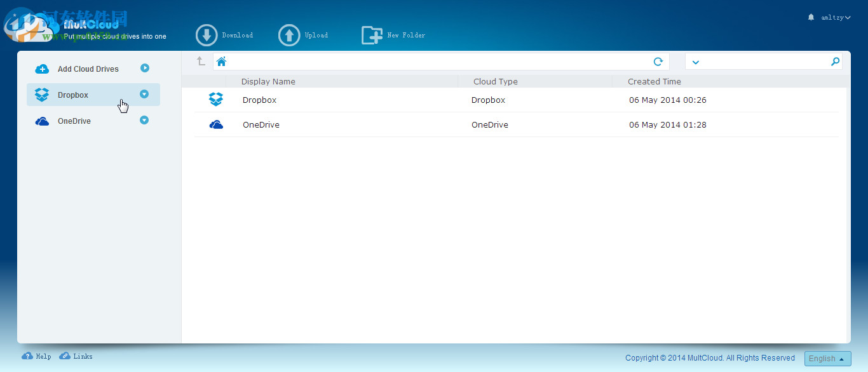The height and width of the screenshot is (372, 868).
Task: Click the Display Name column header
Action: coord(268,81)
